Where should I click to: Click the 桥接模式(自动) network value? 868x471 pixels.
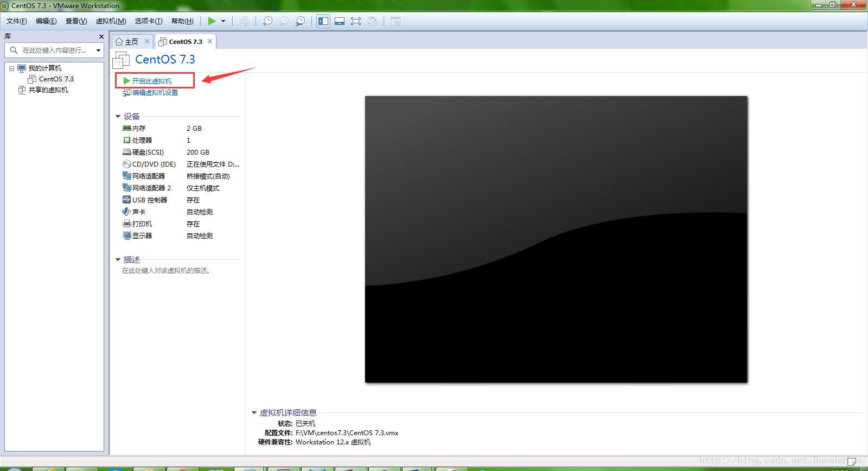pyautogui.click(x=208, y=176)
